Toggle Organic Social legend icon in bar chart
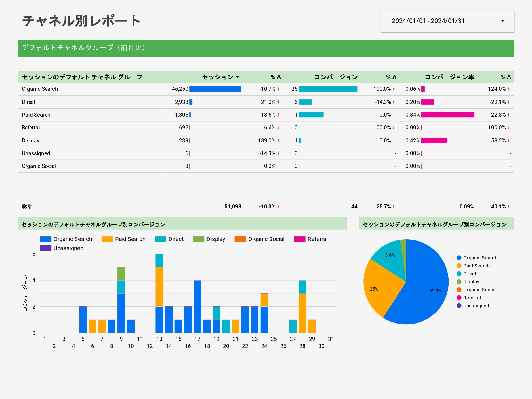Screen dimensions: 532x399 [x=240, y=239]
